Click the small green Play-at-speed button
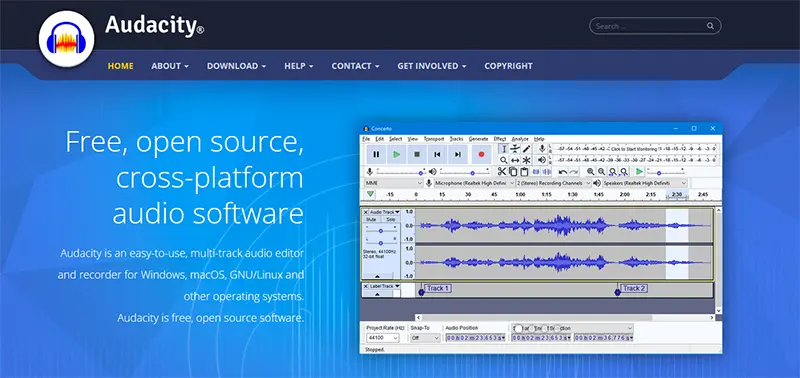This screenshot has width=800, height=378. (x=639, y=171)
